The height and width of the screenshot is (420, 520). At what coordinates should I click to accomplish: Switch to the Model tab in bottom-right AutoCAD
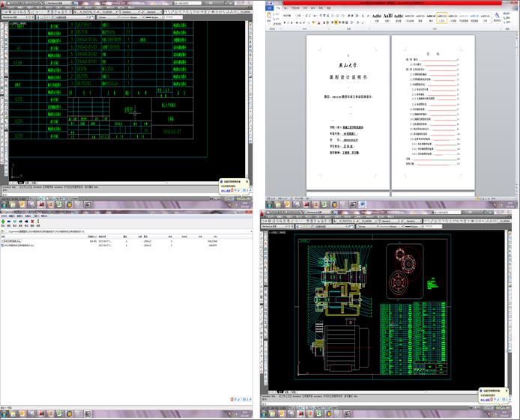click(280, 392)
